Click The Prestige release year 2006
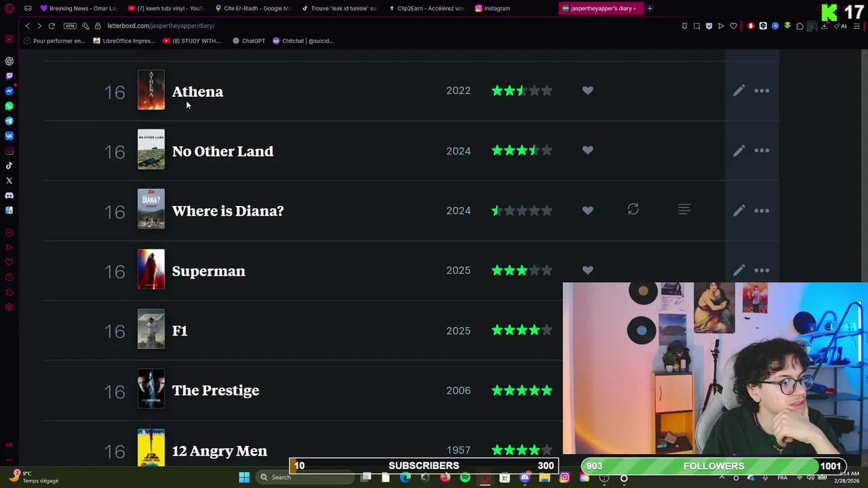The width and height of the screenshot is (868, 488). 458,390
